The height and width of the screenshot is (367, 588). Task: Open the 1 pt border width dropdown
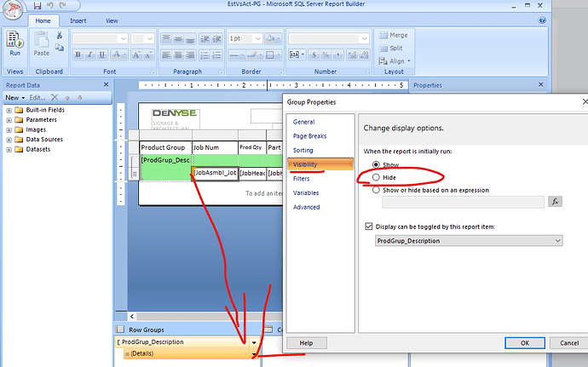click(x=257, y=38)
